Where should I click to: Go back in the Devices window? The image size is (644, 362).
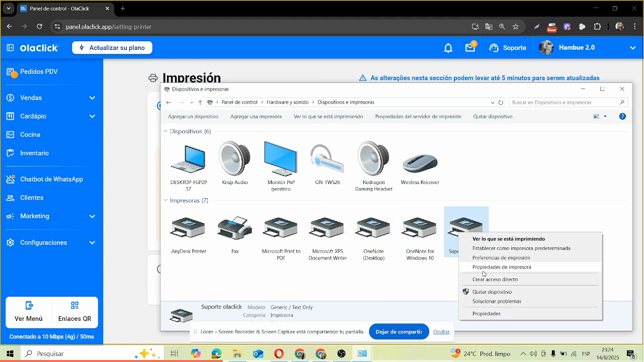(x=169, y=102)
